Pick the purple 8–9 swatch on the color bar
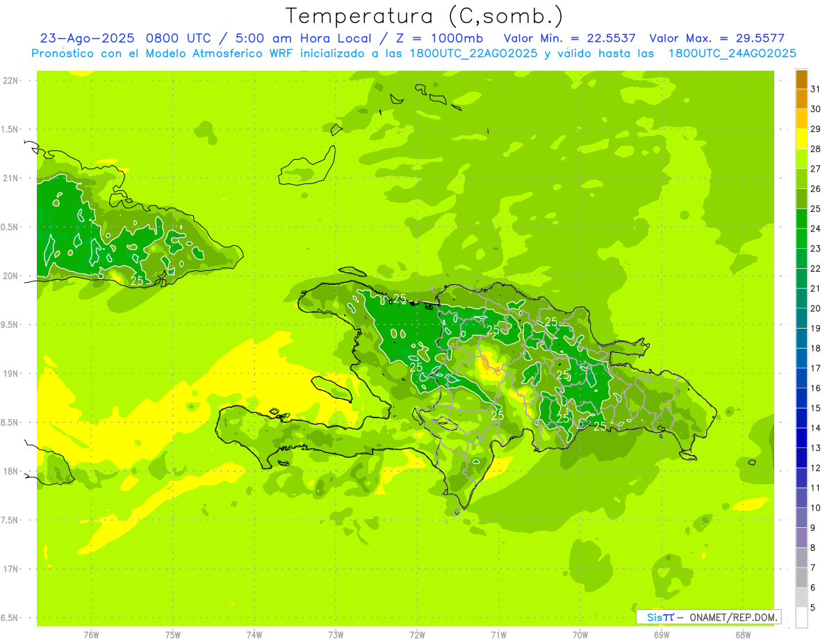Viewport: 834px width, 644px height. 801,538
